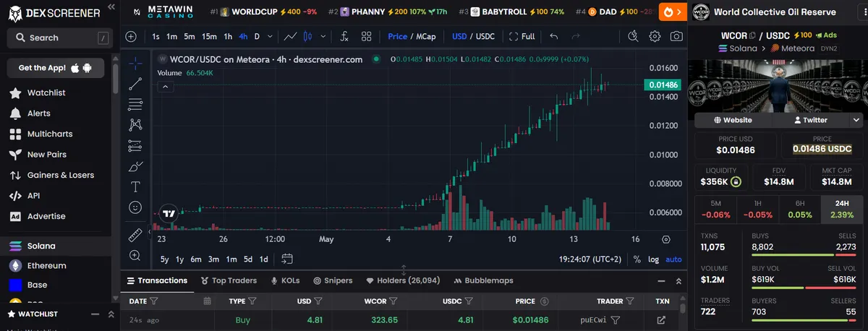
Task: Open the TRADER column filter
Action: tap(631, 301)
